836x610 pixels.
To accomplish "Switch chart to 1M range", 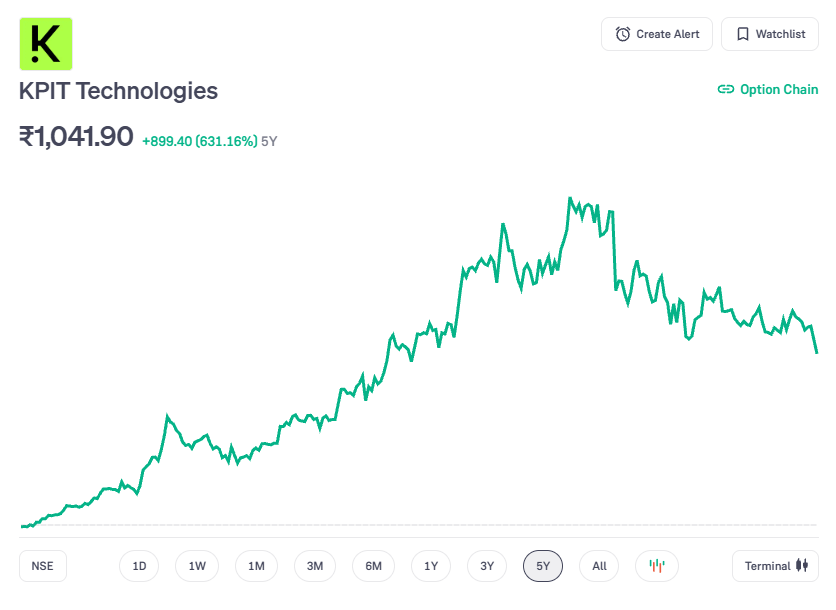I will click(x=256, y=566).
